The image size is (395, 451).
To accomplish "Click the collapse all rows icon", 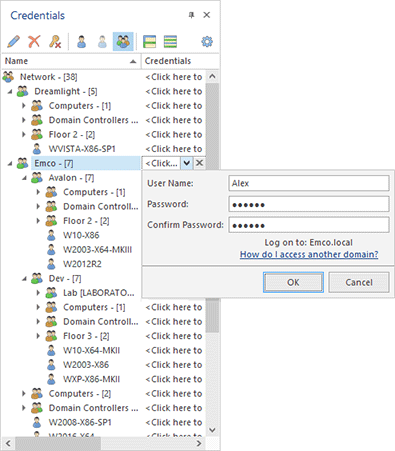I will point(170,42).
